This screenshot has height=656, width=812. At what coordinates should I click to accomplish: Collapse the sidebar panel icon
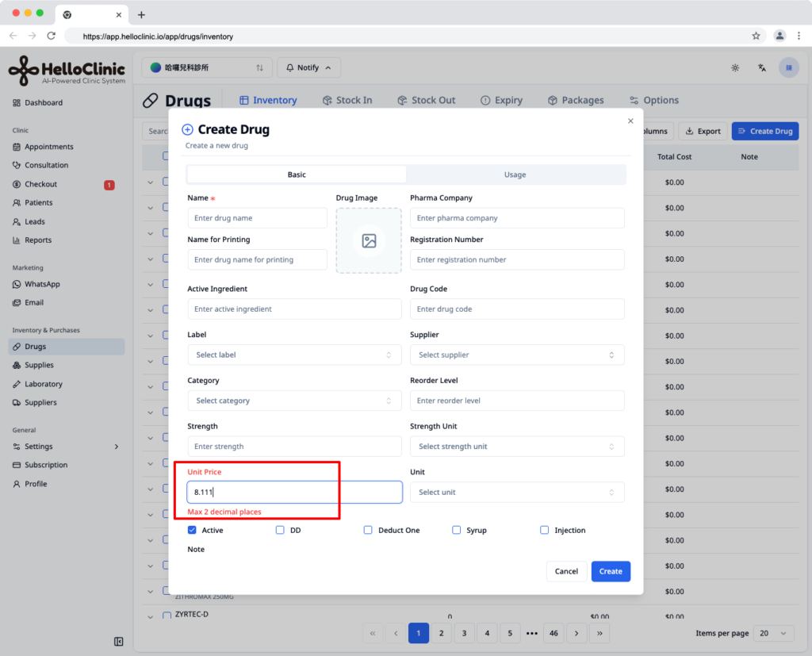(119, 642)
